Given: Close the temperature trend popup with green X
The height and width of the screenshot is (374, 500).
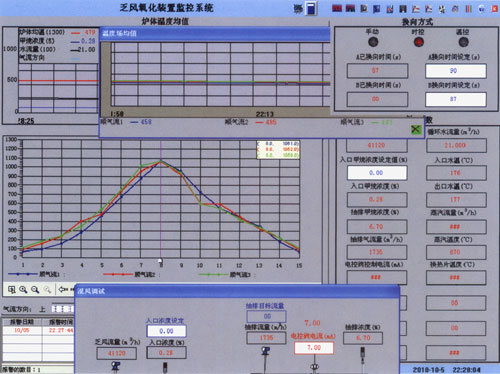Looking at the screenshot, I should [416, 129].
